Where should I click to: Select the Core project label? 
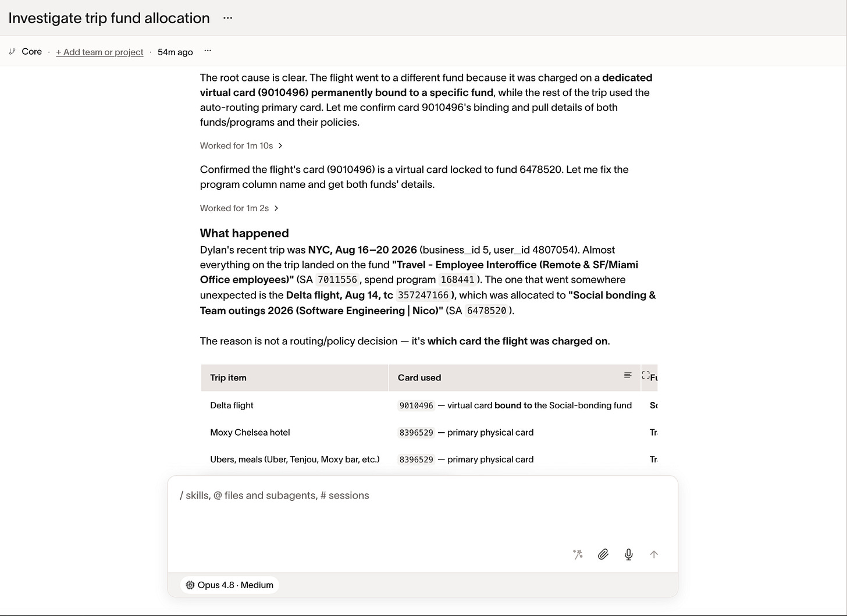(31, 52)
